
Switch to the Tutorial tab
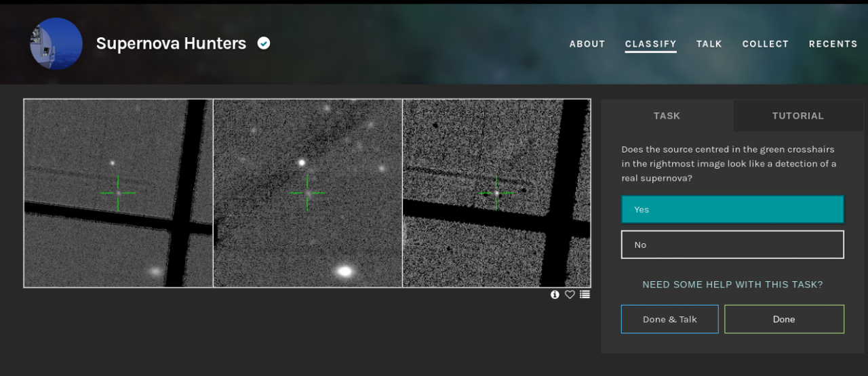(797, 116)
